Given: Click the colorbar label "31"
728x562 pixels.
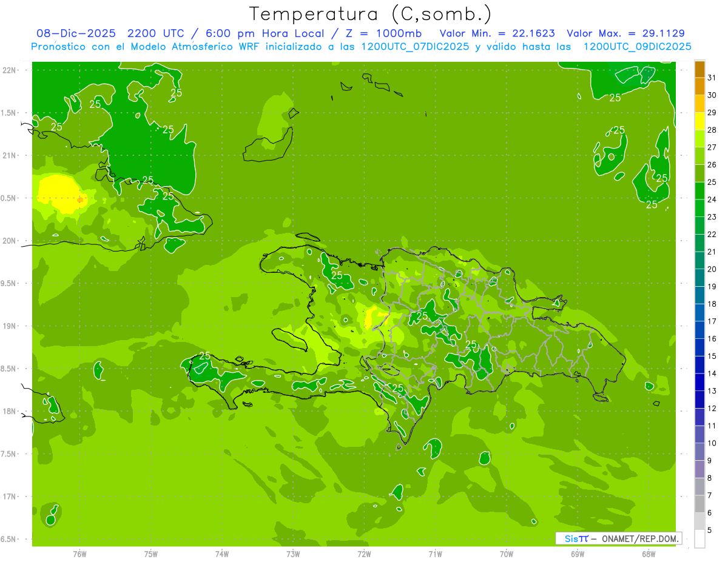Looking at the screenshot, I should point(712,78).
